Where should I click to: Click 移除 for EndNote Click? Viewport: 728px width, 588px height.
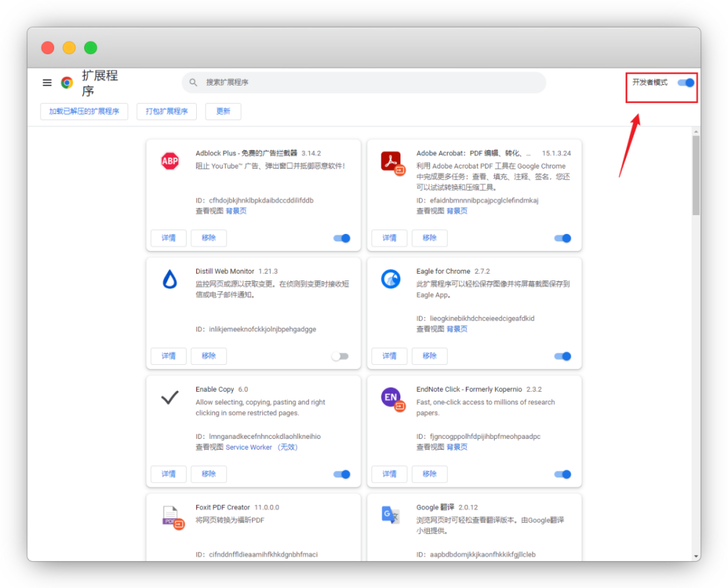point(429,474)
